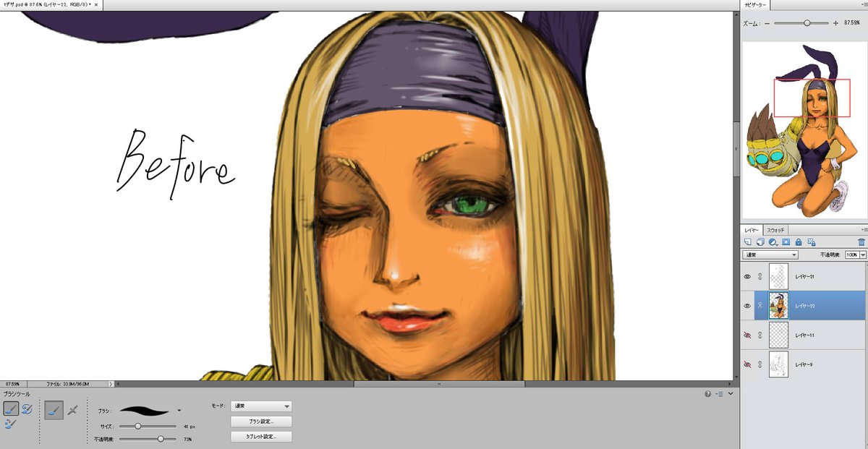
Task: Select the document tab title
Action: (x=46, y=4)
